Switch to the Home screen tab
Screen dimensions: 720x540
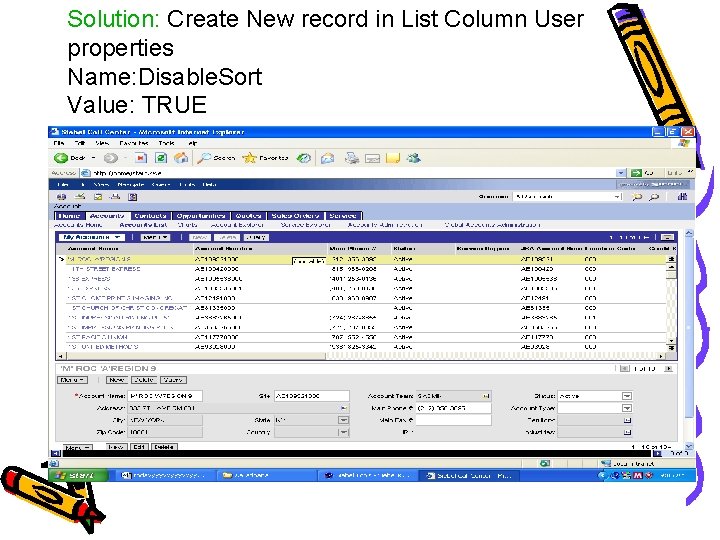click(x=70, y=216)
